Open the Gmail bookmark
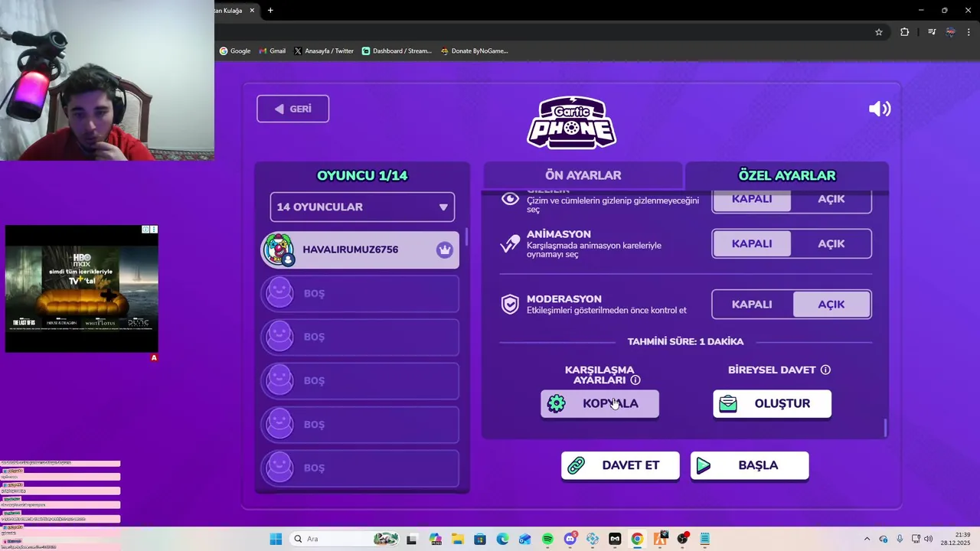This screenshot has height=551, width=980. pos(272,51)
